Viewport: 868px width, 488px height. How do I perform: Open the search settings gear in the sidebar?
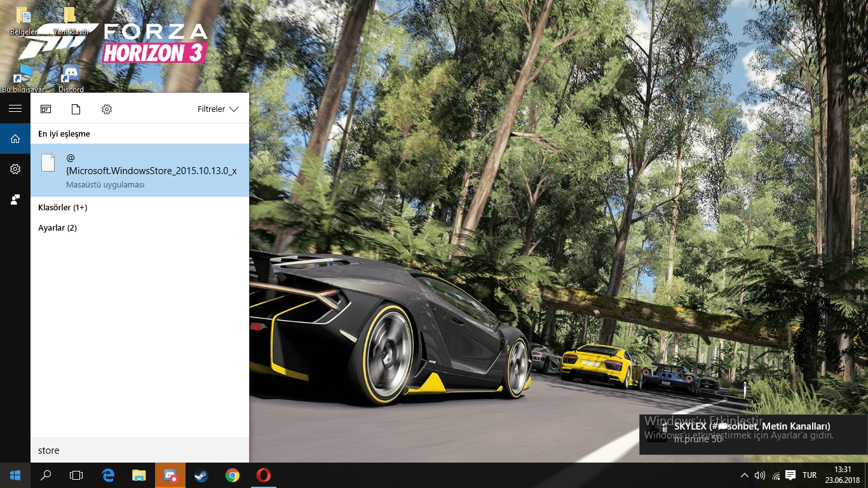point(15,169)
